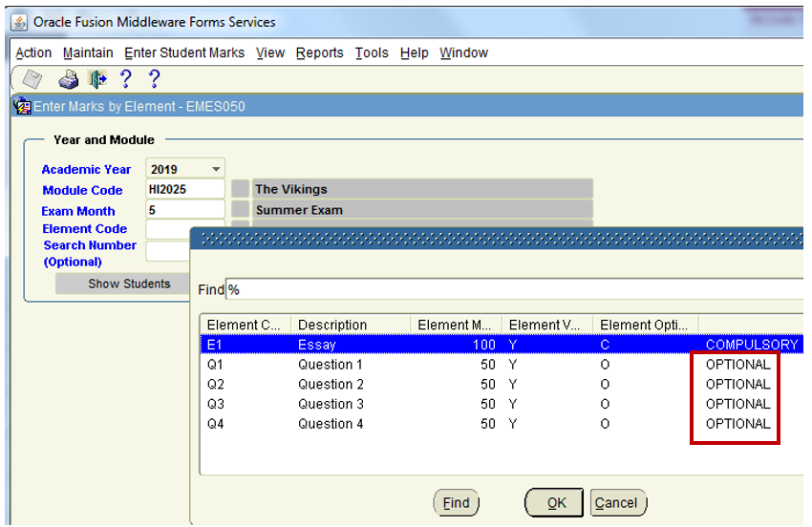Click the Java icon in title bar

[x=19, y=22]
